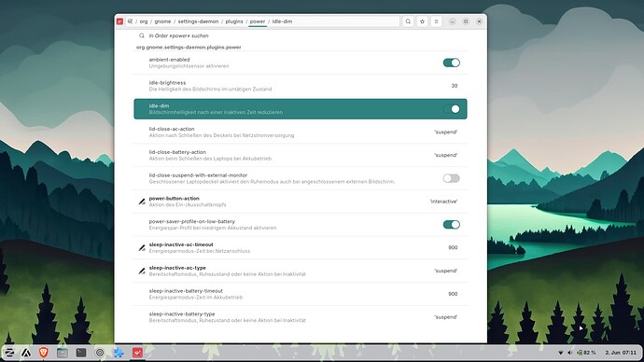Click the bookmarks star button

click(x=422, y=21)
